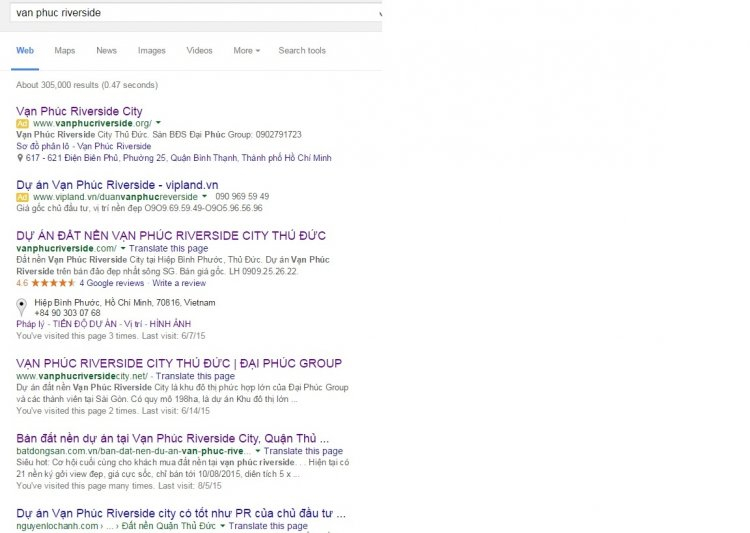The width and height of the screenshot is (750, 533).
Task: Click 'Translate this page' for vanphucriversidecity.net
Action: pos(195,376)
